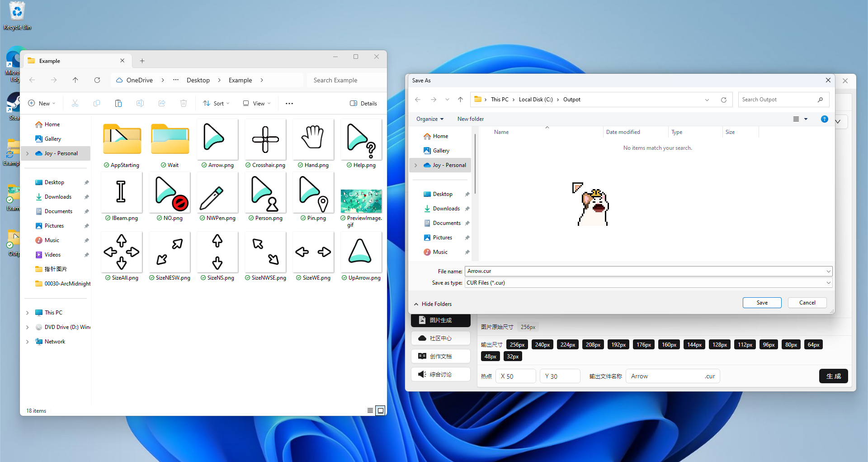
Task: Expand the Sort dropdown in Explorer
Action: tap(216, 103)
